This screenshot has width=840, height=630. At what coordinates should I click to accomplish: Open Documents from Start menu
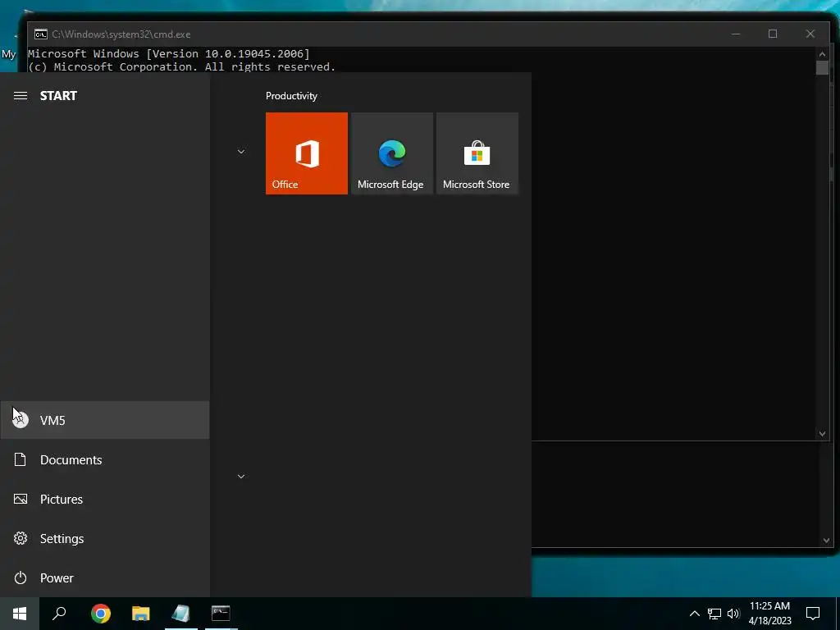105,459
